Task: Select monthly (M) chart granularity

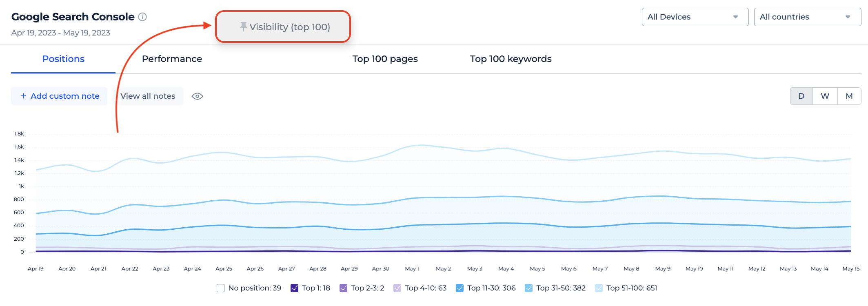Action: coord(849,96)
